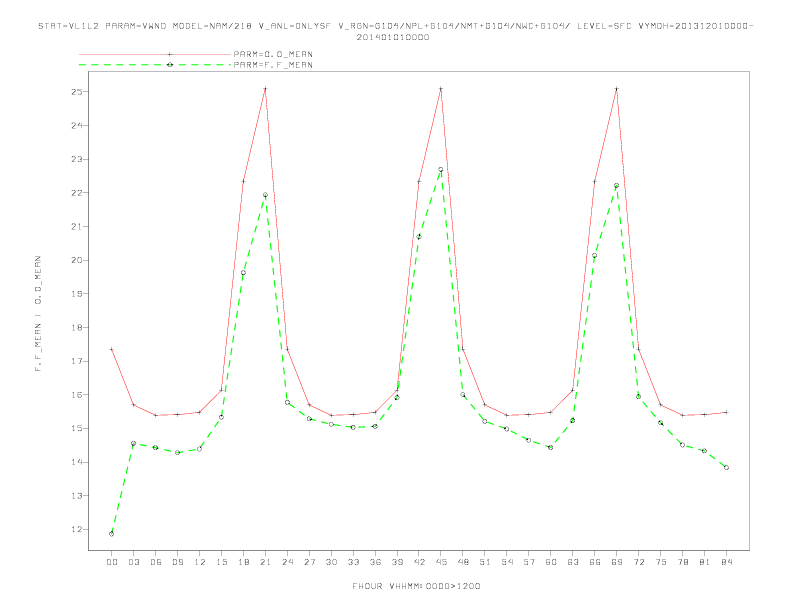Viewport: 792px width, 612px height.
Task: Select red peak data point at hour 69
Action: (617, 88)
